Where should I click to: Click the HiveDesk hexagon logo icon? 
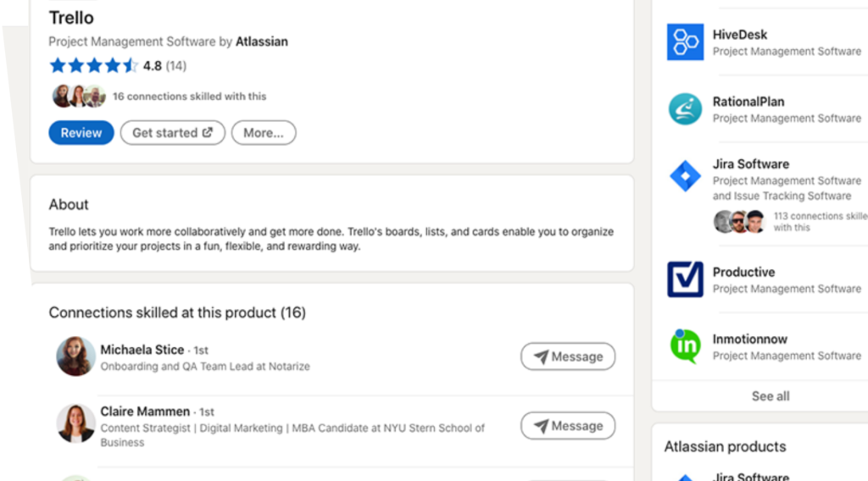[685, 42]
